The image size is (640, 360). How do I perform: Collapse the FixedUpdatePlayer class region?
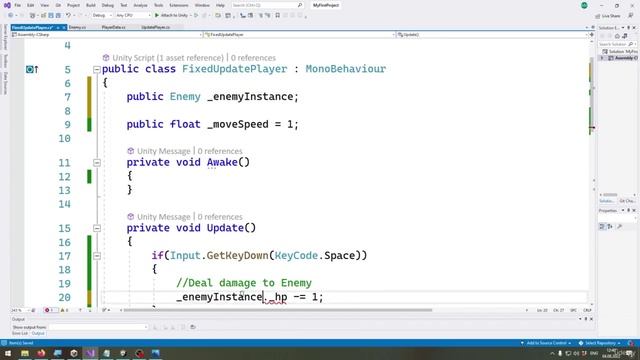pyautogui.click(x=97, y=70)
